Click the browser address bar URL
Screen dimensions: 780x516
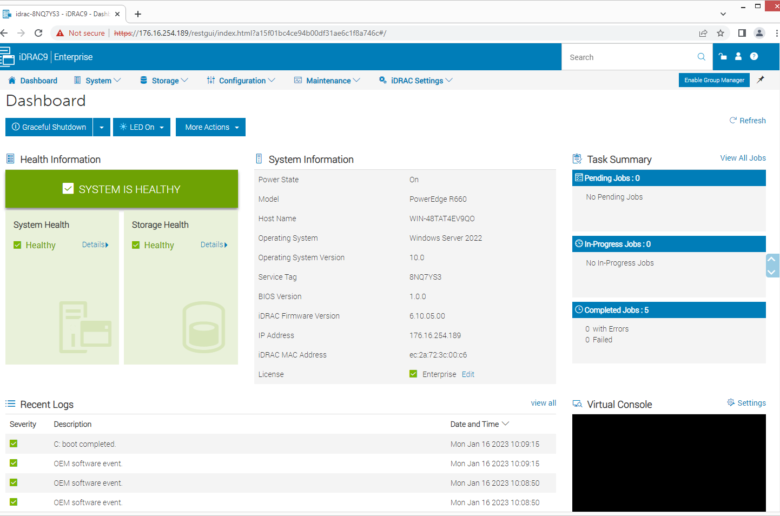click(x=250, y=33)
